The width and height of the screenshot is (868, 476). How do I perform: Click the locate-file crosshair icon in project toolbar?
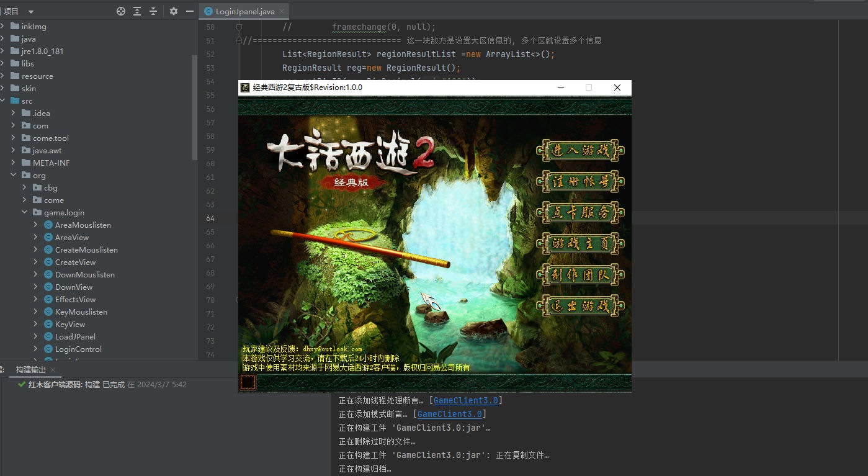(121, 11)
